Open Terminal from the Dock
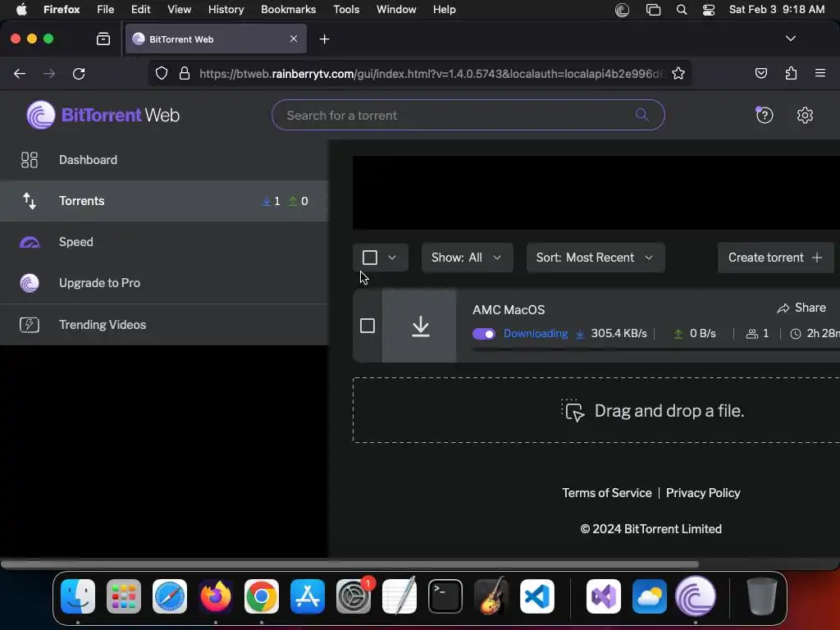Screen dimensions: 840x630 coord(445,596)
